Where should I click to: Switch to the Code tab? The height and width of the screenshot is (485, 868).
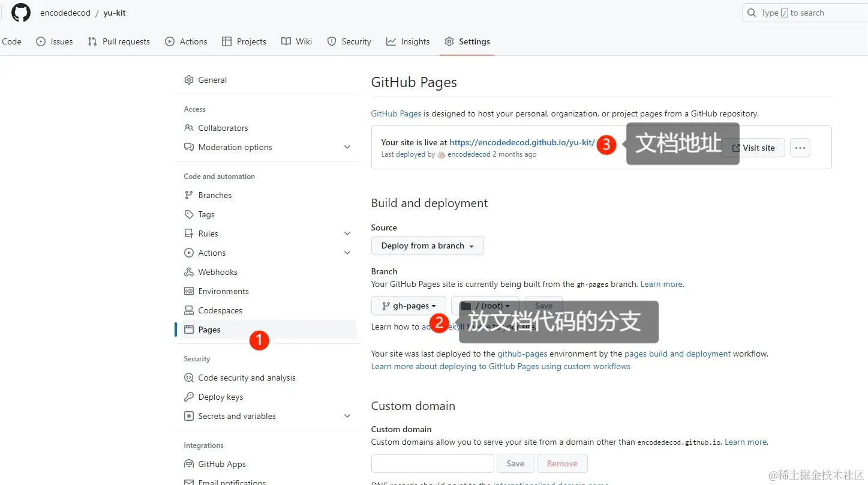tap(11, 41)
